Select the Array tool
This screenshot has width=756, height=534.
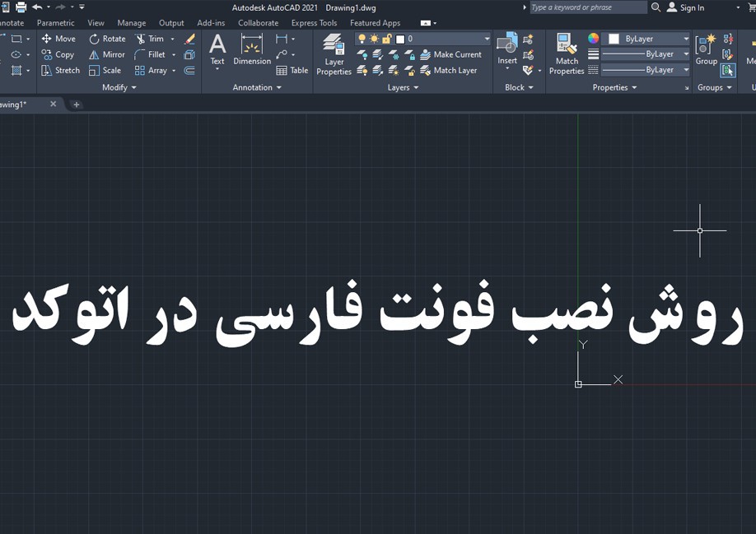pyautogui.click(x=151, y=70)
